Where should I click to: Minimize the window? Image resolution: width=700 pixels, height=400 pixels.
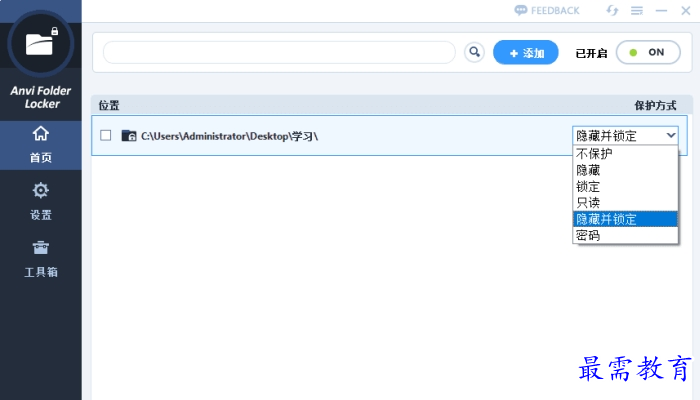pyautogui.click(x=661, y=10)
